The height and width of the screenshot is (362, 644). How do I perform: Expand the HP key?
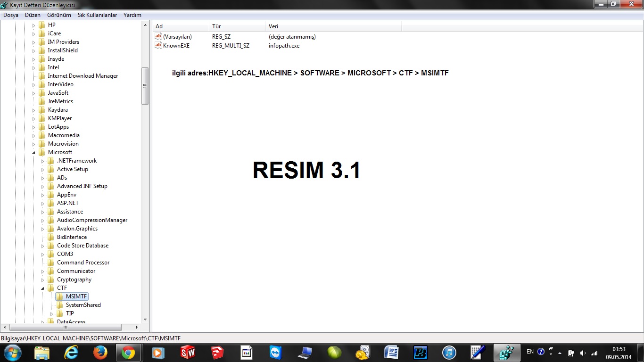33,25
